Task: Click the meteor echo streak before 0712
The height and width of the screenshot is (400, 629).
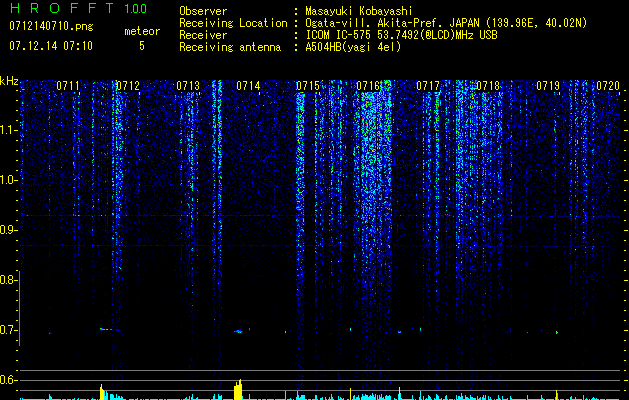Action: [109, 329]
